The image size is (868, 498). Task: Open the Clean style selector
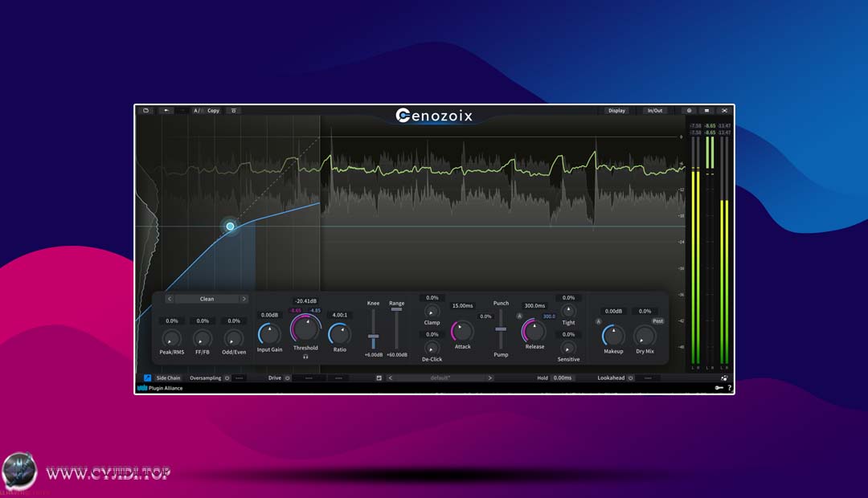207,299
